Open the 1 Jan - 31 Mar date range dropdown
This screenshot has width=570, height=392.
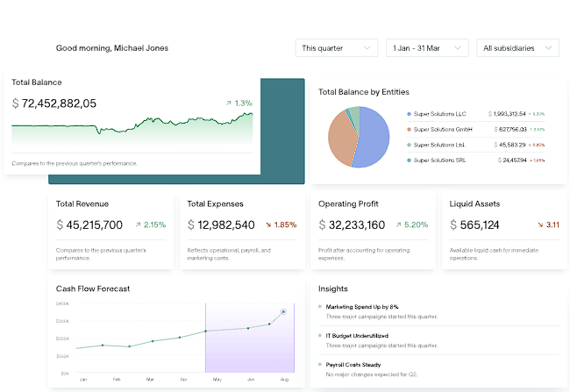[427, 48]
